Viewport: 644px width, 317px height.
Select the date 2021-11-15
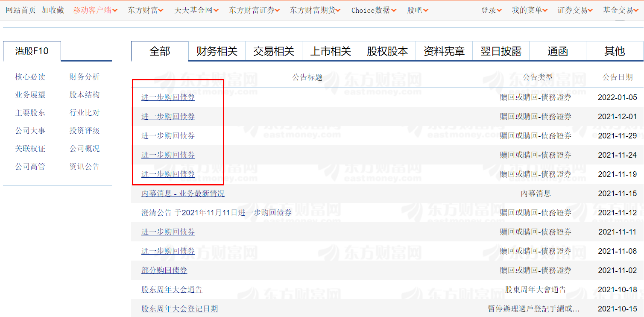[618, 194]
